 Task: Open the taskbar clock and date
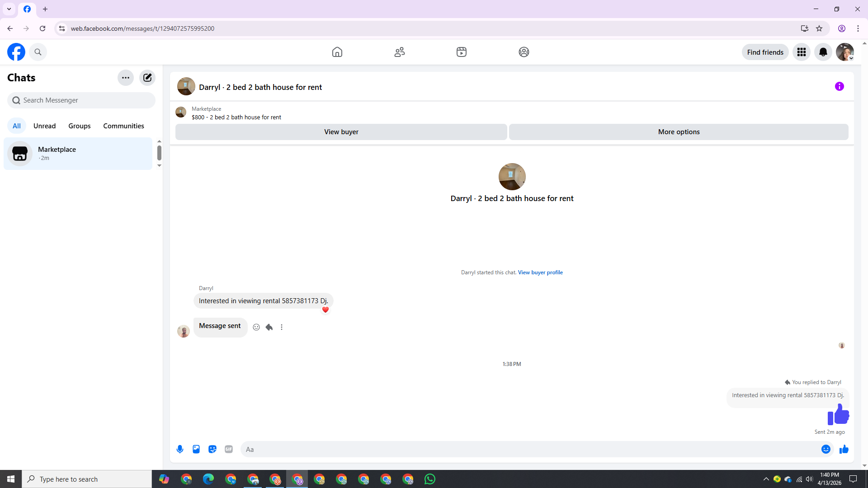[x=830, y=479]
